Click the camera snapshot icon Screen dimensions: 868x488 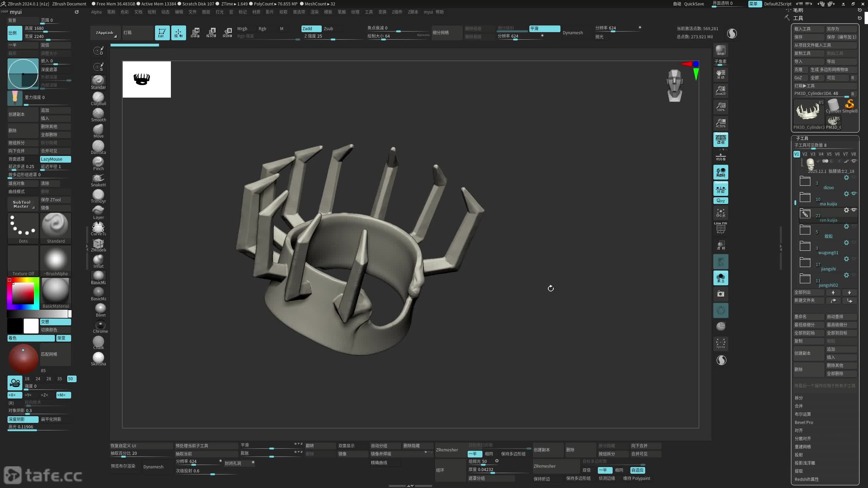tap(721, 294)
